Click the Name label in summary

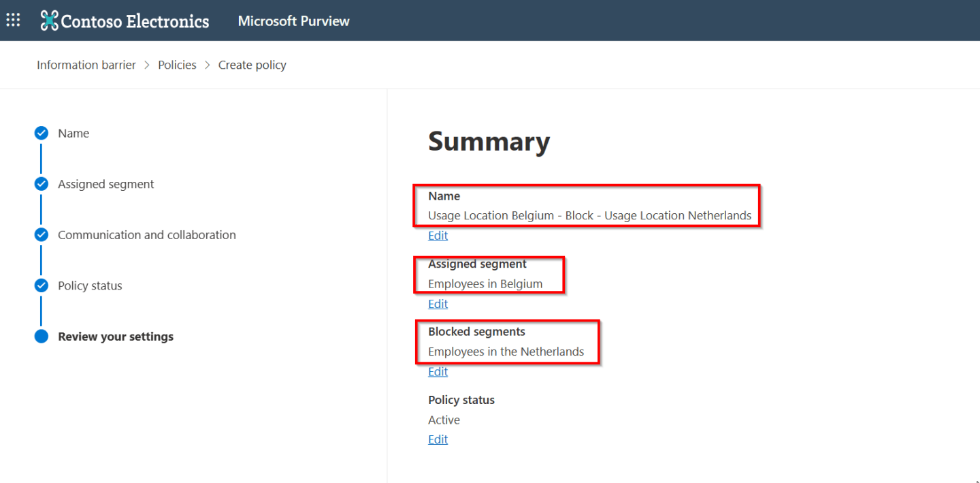click(x=444, y=196)
